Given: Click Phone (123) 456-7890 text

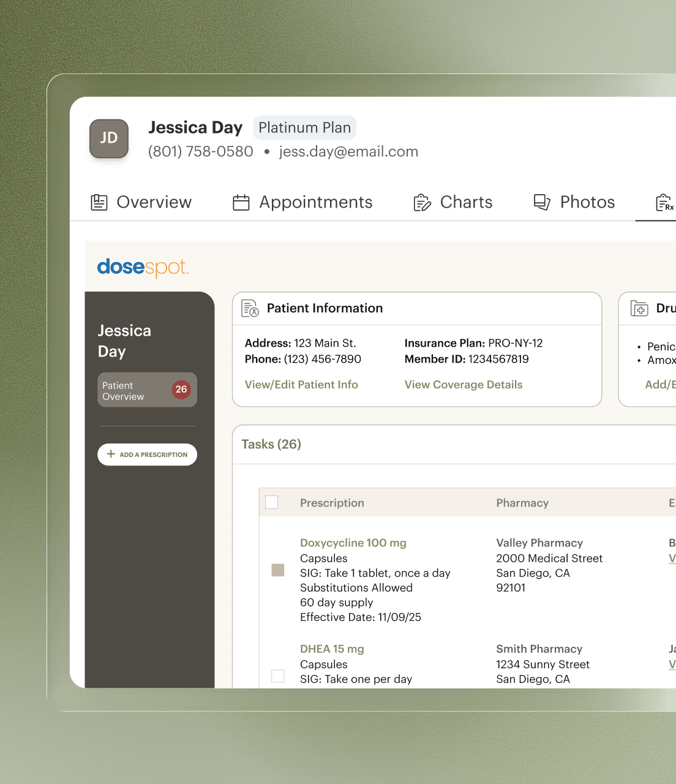Looking at the screenshot, I should click(303, 359).
